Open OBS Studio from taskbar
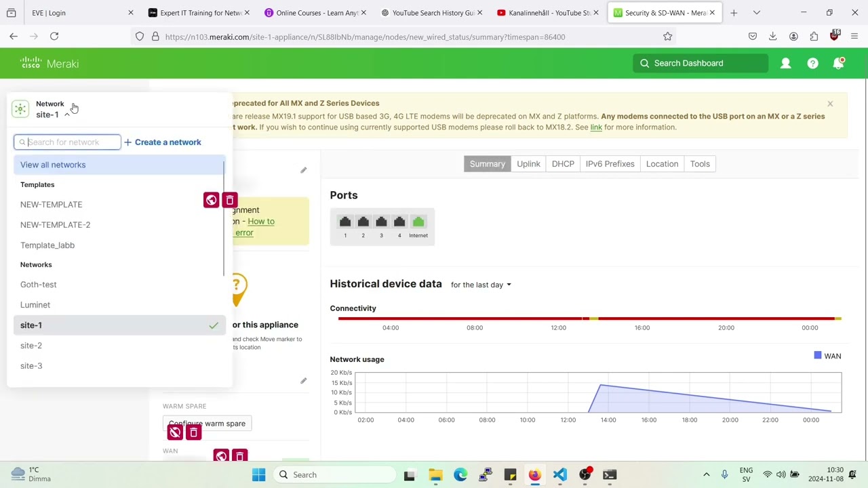The image size is (868, 488). click(x=585, y=475)
